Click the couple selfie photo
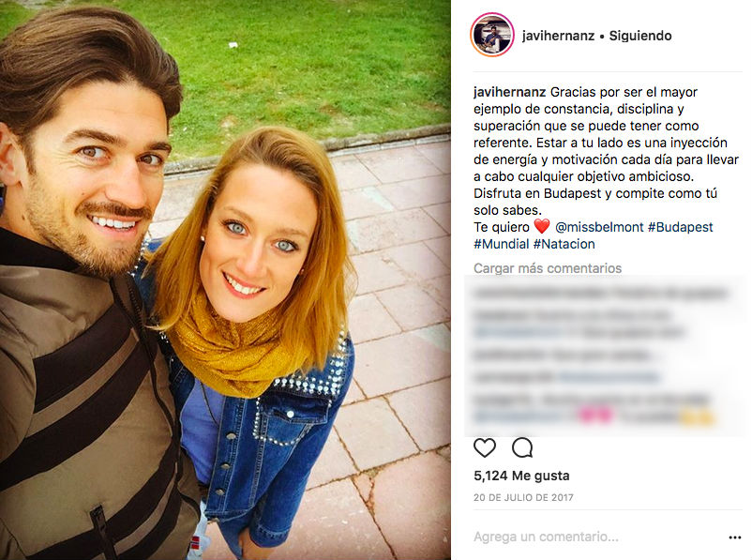 [225, 280]
